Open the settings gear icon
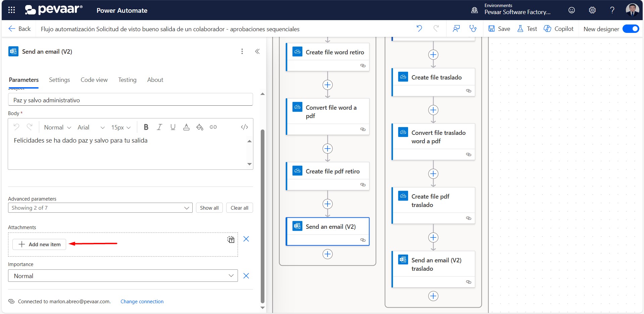Screen dimensions: 644x314 (592, 10)
